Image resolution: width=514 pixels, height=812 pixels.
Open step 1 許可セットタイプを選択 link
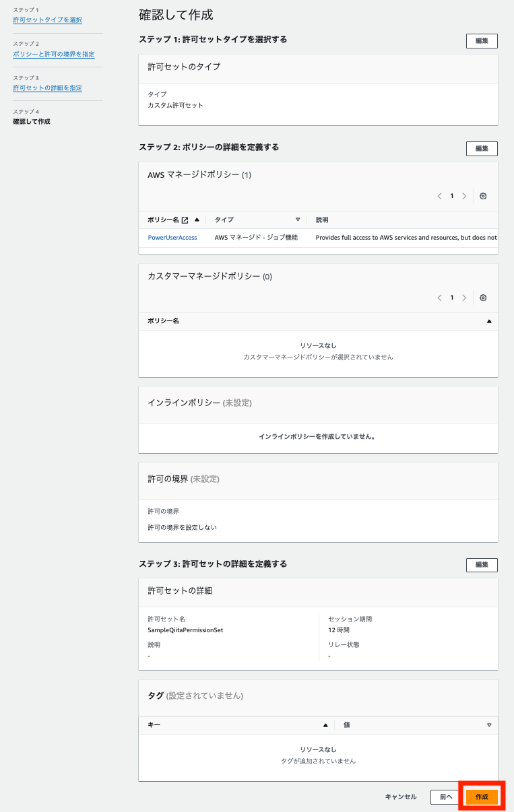click(x=47, y=20)
